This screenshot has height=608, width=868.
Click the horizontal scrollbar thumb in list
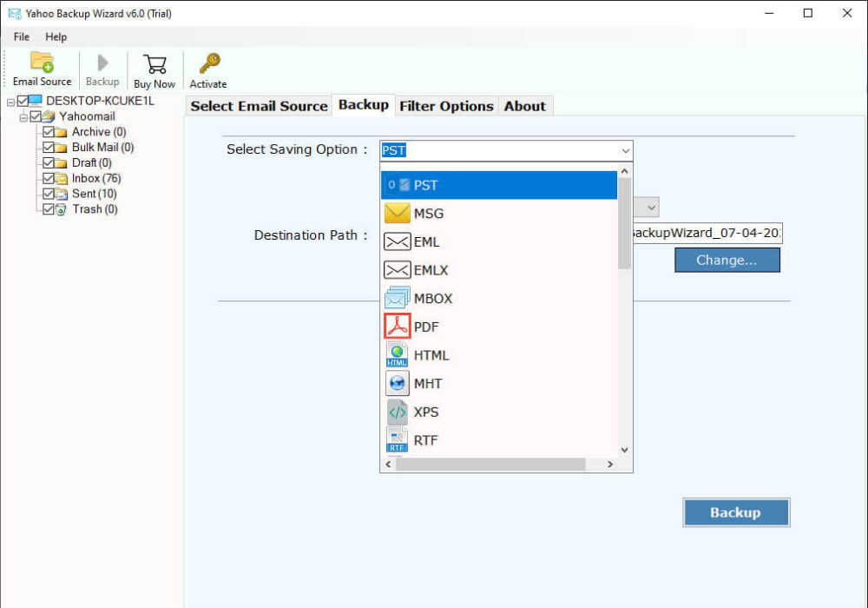pos(490,464)
